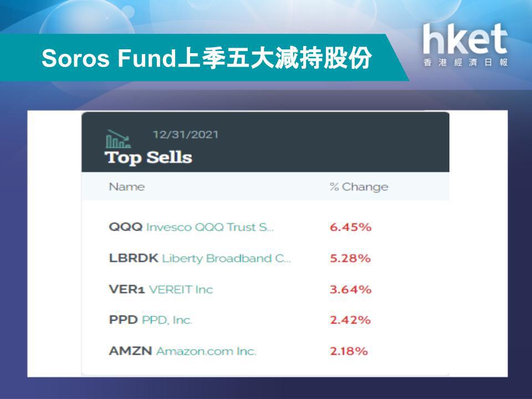Click the hket logo
Viewport: 532px width, 399px height.
465,44
